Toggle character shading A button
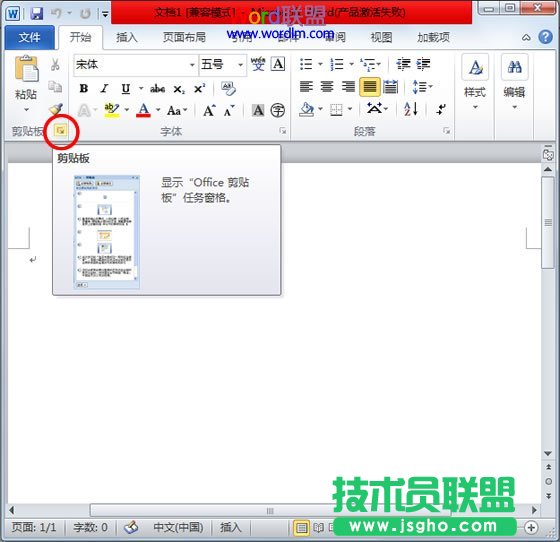 click(258, 111)
